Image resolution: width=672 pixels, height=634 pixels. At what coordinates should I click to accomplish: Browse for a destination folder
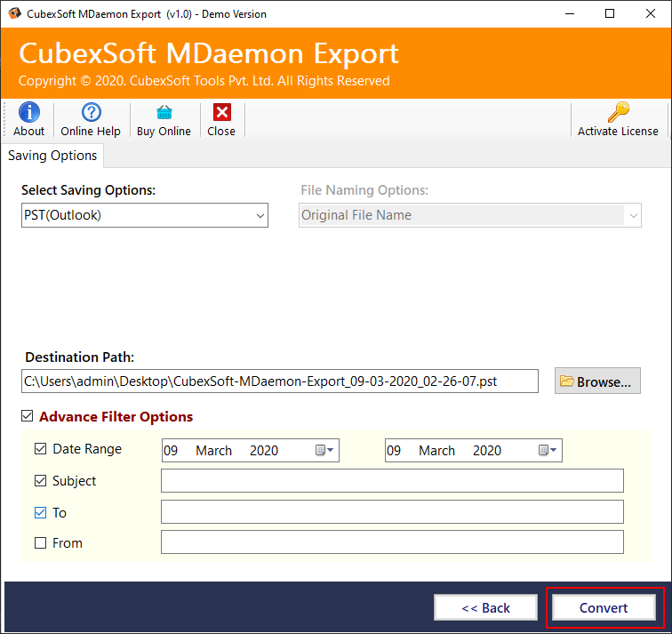click(597, 381)
